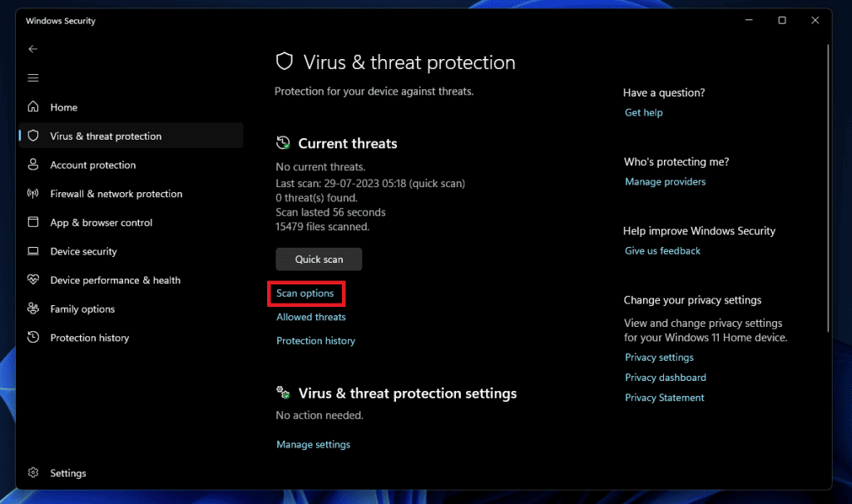Screen dimensions: 852x504
Task: Click the Get help link
Action: [x=643, y=112]
